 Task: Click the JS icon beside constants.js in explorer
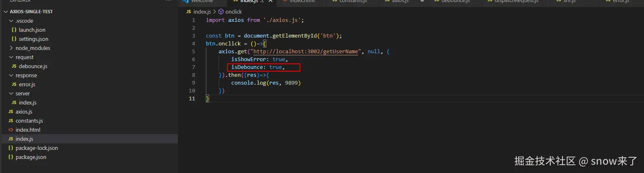pos(11,121)
